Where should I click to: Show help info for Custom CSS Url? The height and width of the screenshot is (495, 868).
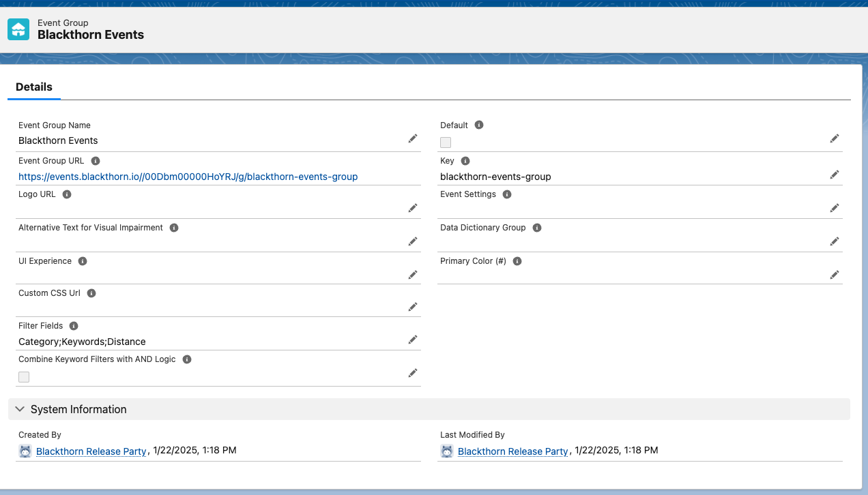[91, 293]
